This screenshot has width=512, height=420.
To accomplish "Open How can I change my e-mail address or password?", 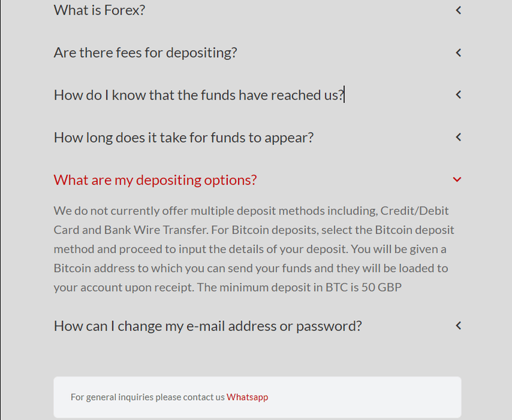I will pos(207,326).
